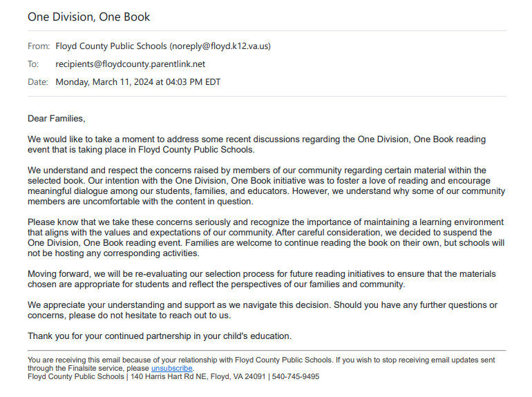Click the 'Date:' field label
Viewport: 532px width, 397px height.
tap(38, 82)
